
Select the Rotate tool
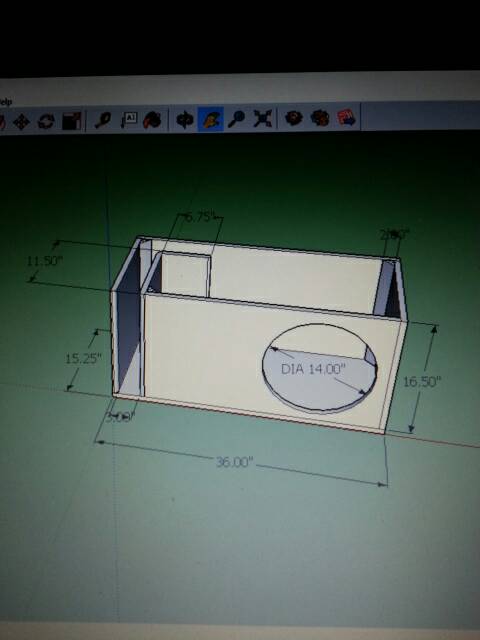(46, 121)
